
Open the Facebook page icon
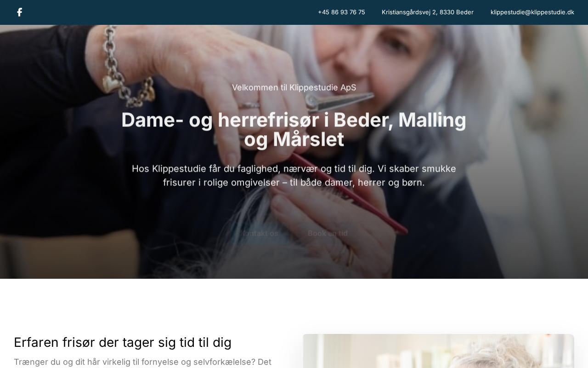coord(19,12)
